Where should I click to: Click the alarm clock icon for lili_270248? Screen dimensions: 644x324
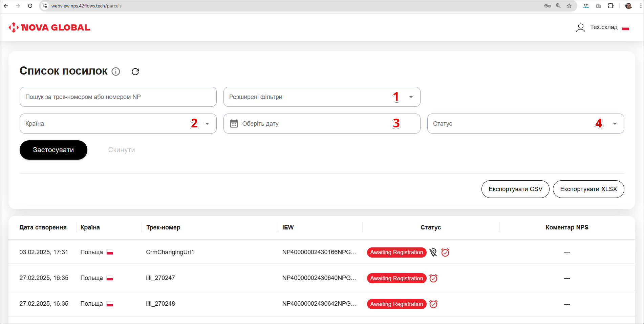click(x=433, y=304)
